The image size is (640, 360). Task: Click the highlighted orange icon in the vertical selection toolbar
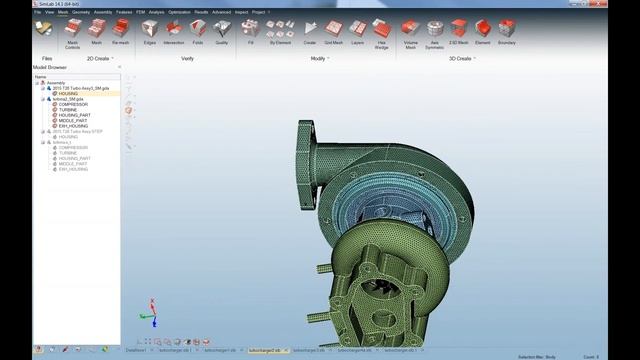(129, 110)
